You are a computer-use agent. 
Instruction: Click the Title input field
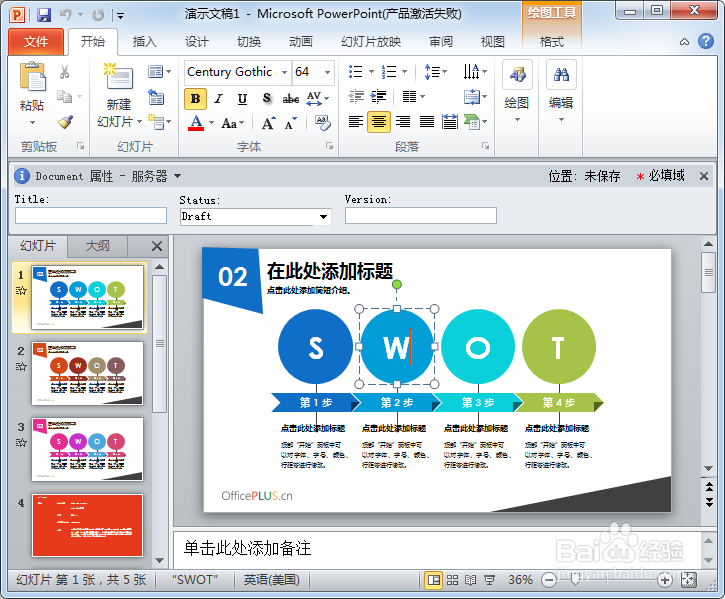point(91,216)
